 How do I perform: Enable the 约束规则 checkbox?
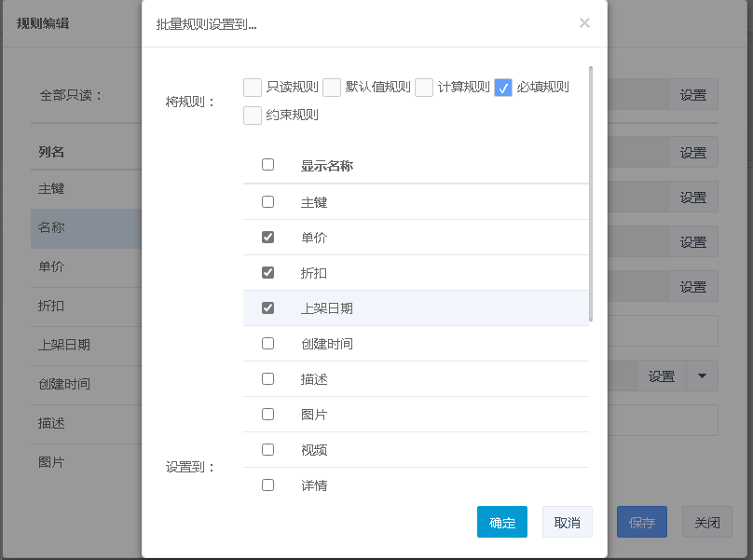pos(252,116)
